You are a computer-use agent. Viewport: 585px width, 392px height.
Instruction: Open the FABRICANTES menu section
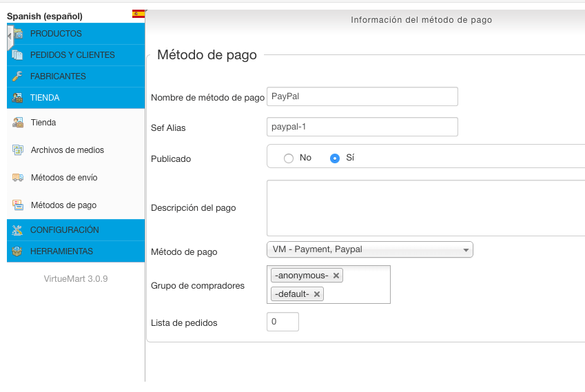point(76,76)
